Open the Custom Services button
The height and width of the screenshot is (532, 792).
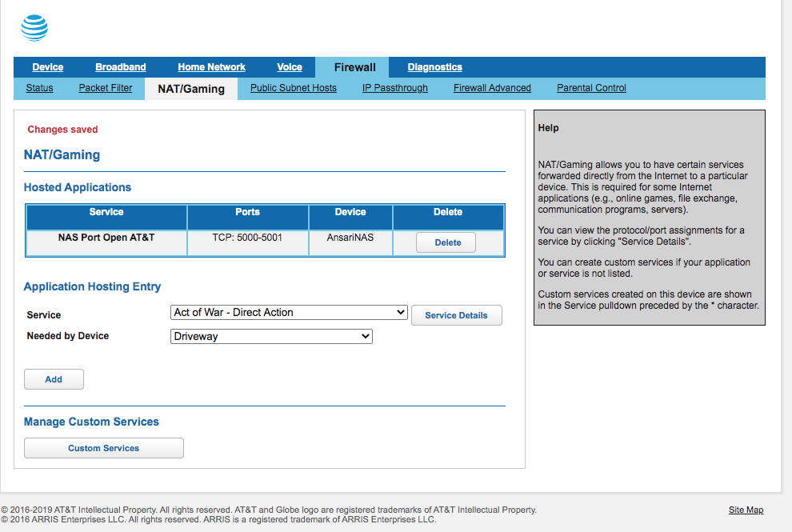(x=104, y=448)
